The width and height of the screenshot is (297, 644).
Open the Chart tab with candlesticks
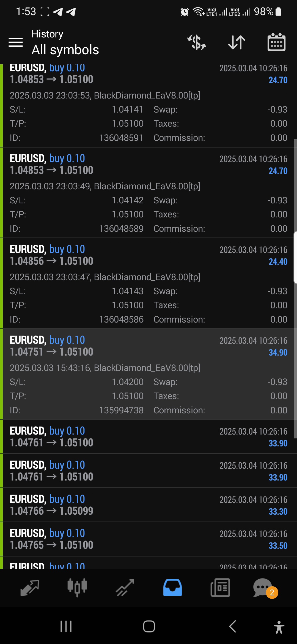pyautogui.click(x=77, y=587)
